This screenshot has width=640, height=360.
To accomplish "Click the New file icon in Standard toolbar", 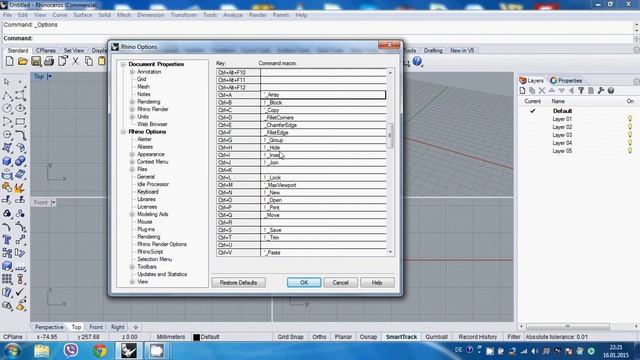I will (9, 62).
